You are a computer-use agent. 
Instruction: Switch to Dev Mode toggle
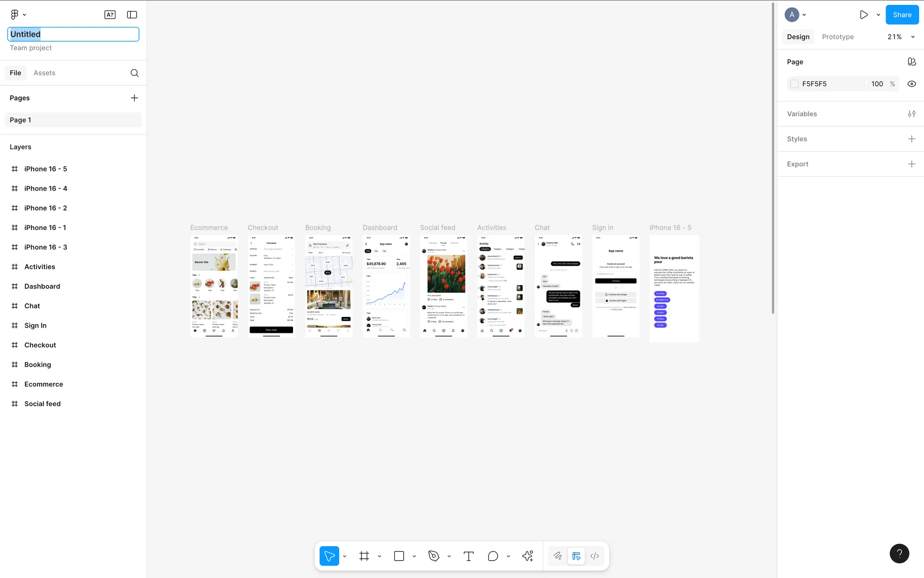pos(595,556)
